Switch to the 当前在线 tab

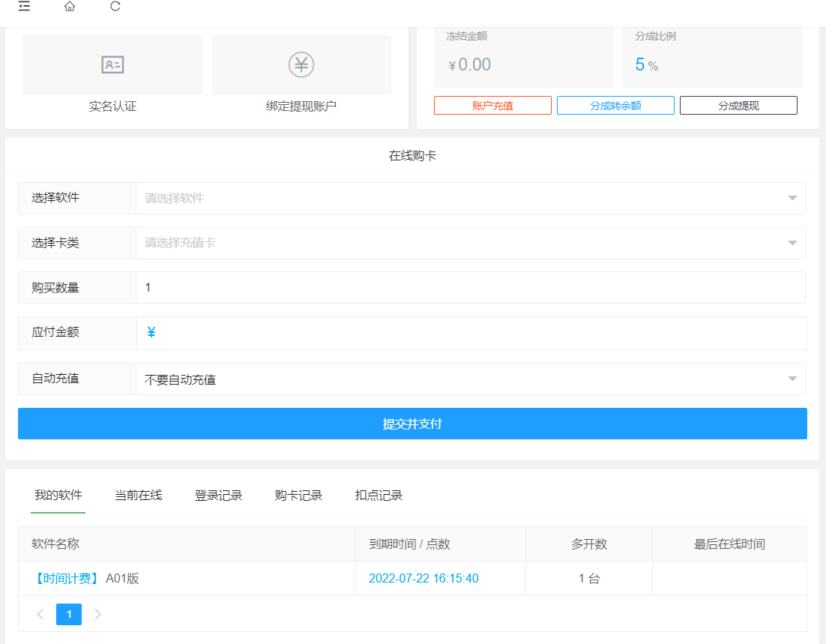click(x=138, y=496)
